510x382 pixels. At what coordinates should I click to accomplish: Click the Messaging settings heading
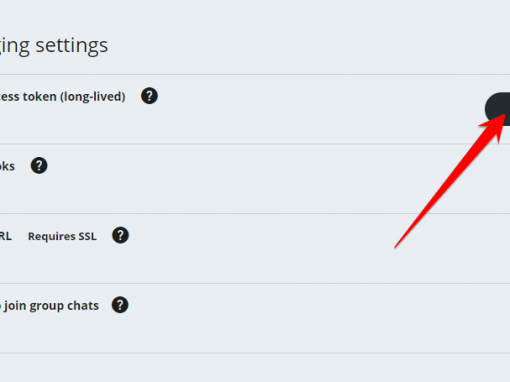(54, 46)
